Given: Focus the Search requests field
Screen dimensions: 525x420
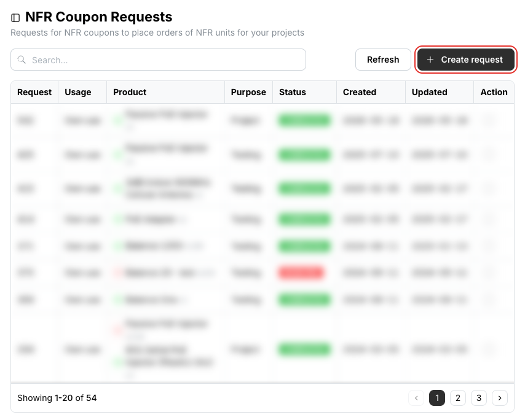Looking at the screenshot, I should [x=158, y=60].
